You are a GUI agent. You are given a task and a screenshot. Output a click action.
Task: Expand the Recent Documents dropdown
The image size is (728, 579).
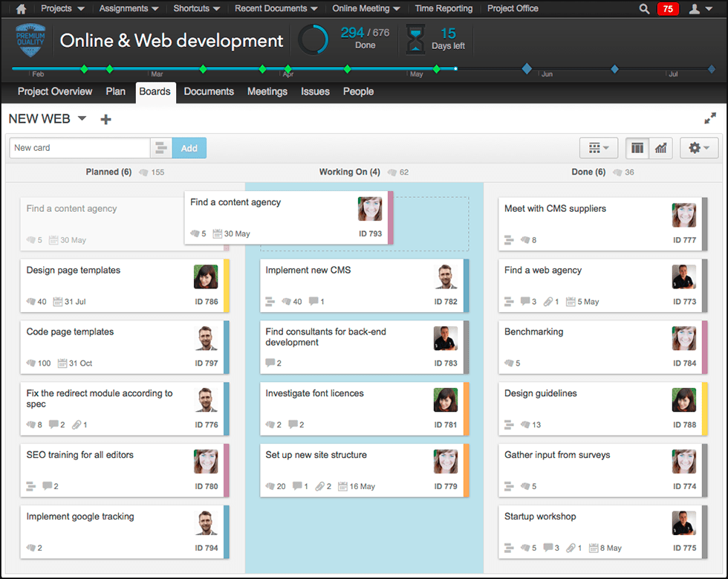click(275, 8)
